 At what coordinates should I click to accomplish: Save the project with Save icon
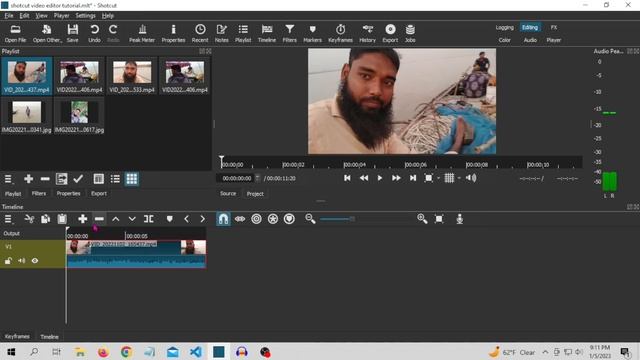(73, 33)
